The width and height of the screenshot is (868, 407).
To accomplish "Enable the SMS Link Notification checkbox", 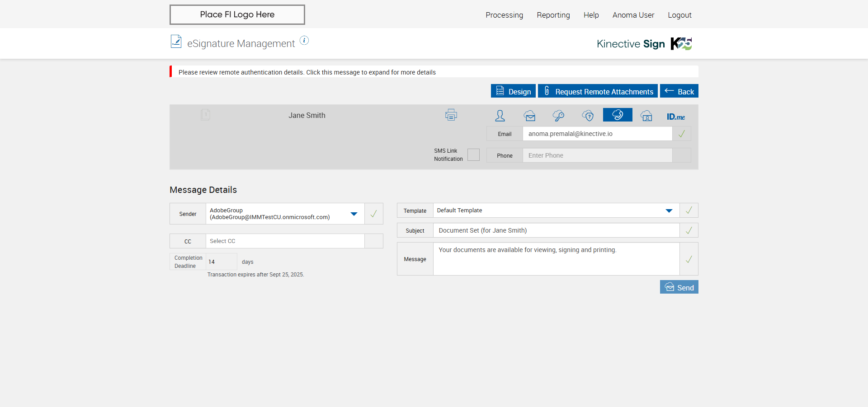I will point(473,155).
